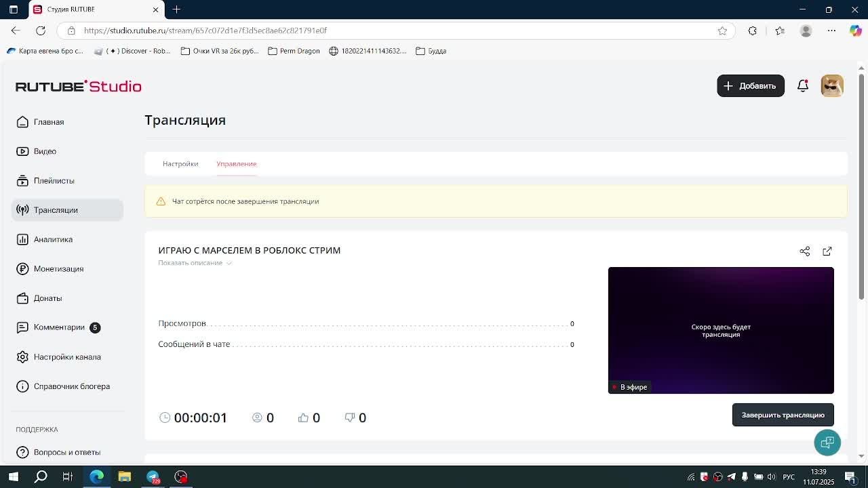Open Windows taskbar search
The image size is (868, 488).
pyautogui.click(x=41, y=476)
